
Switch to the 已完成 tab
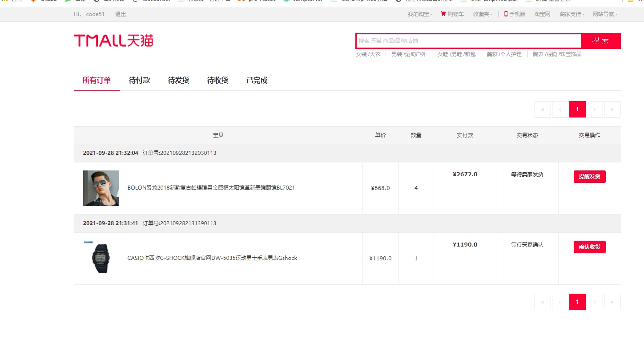point(257,81)
